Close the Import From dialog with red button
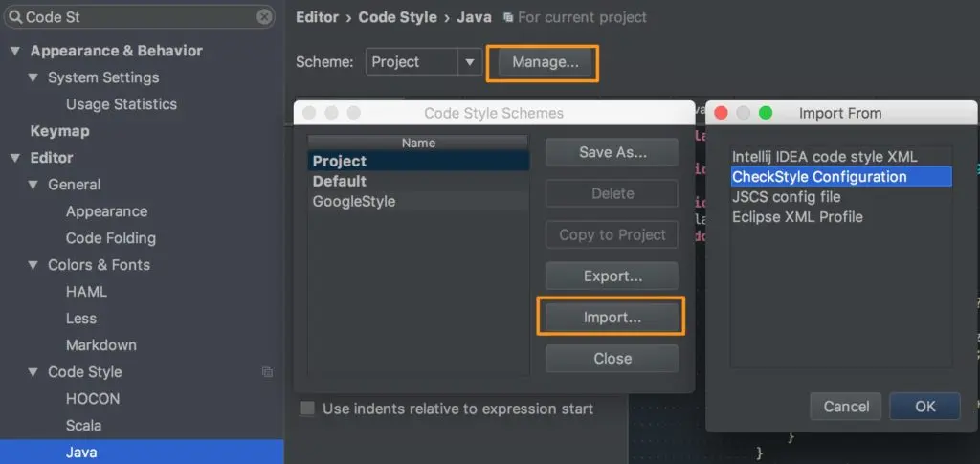980x464 pixels. point(721,113)
